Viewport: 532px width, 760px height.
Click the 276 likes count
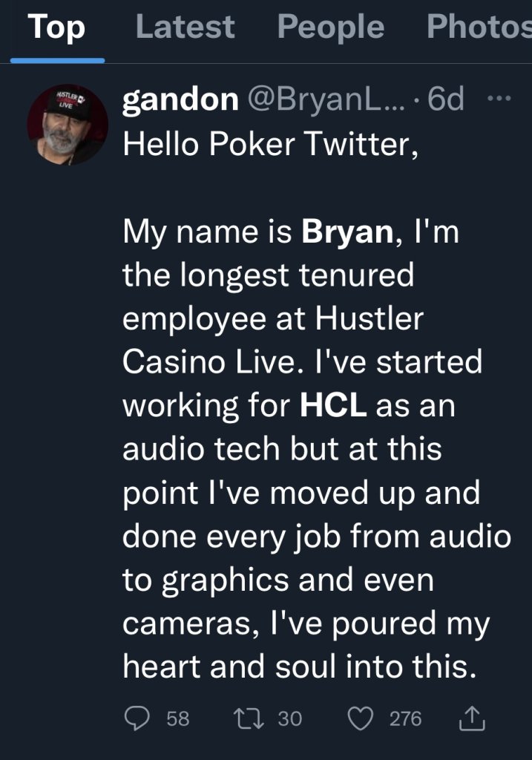pos(405,718)
